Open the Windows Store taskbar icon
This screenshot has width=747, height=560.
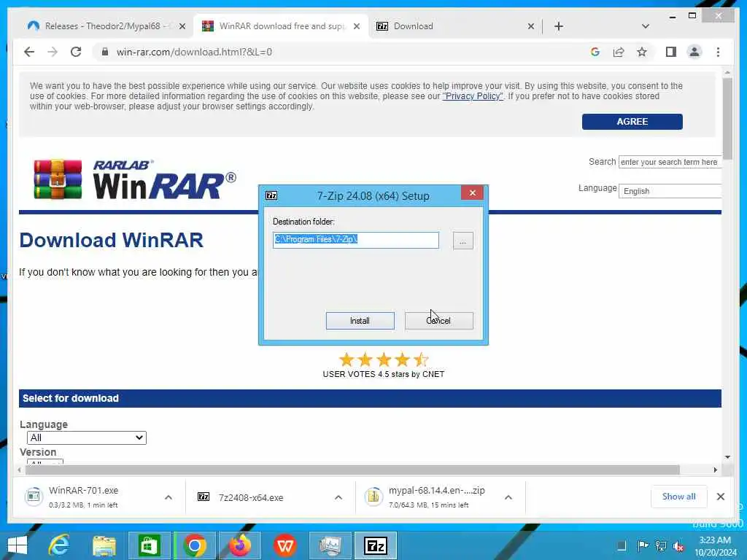pyautogui.click(x=149, y=545)
